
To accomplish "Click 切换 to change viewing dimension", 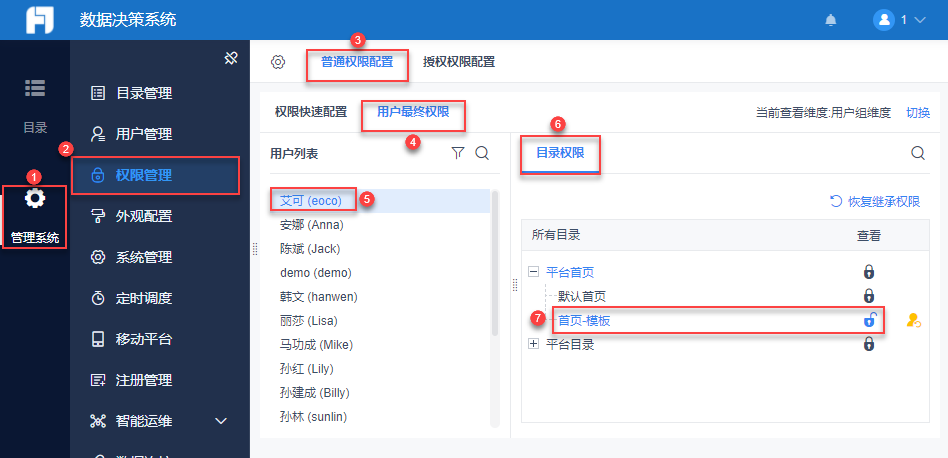I will coord(918,112).
